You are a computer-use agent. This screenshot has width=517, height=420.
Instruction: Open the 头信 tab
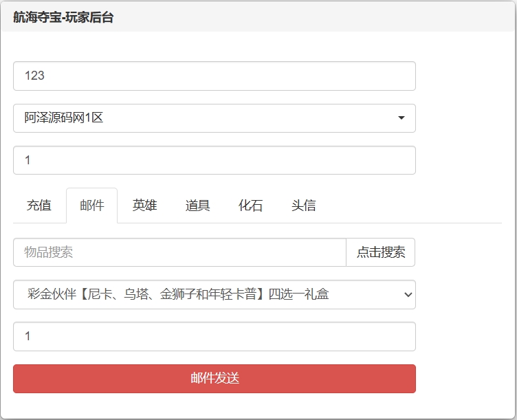click(x=304, y=206)
